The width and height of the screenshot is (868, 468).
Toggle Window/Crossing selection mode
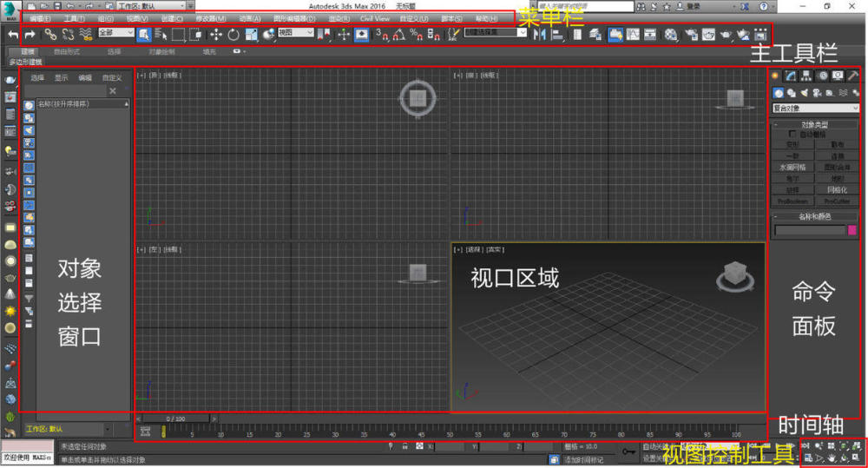(195, 35)
